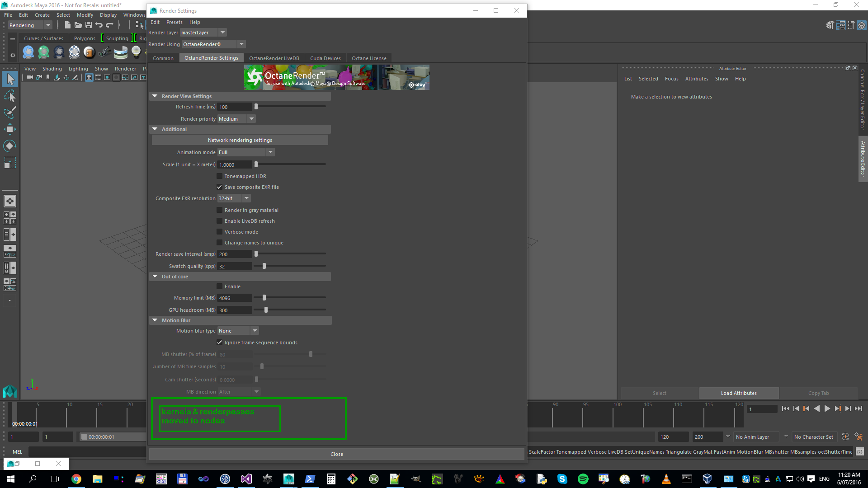The image size is (868, 488).
Task: Collapse the Out of core section
Action: [155, 277]
